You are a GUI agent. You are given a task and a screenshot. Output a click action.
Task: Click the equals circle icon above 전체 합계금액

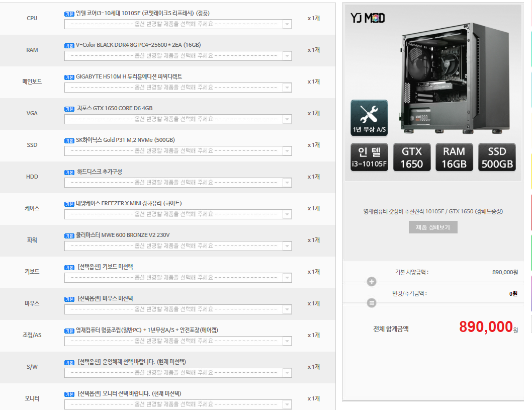pyautogui.click(x=372, y=303)
